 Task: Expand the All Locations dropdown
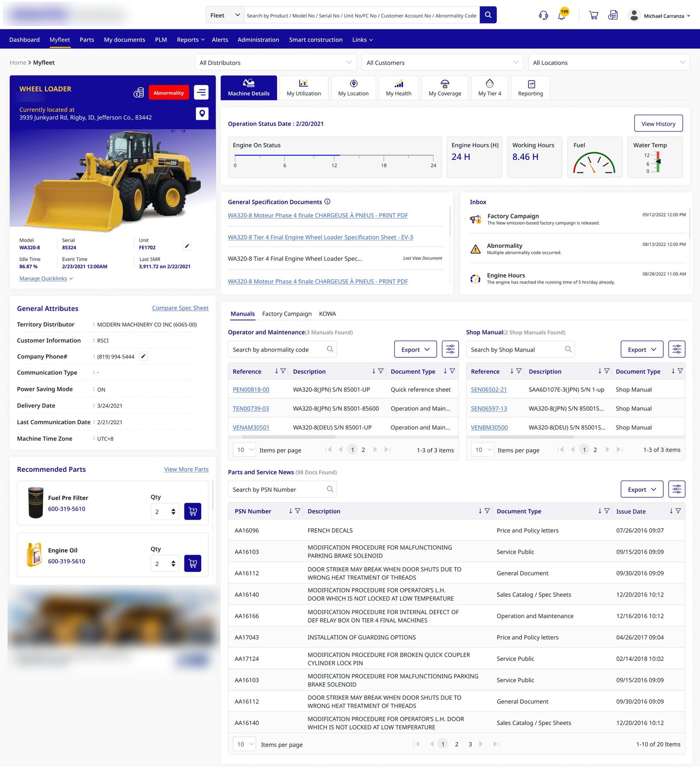point(609,63)
